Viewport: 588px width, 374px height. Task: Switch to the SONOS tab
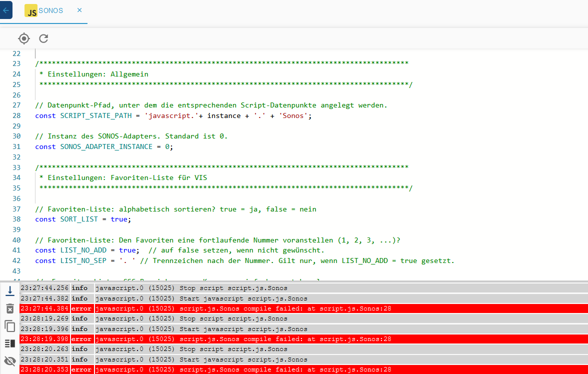click(50, 10)
